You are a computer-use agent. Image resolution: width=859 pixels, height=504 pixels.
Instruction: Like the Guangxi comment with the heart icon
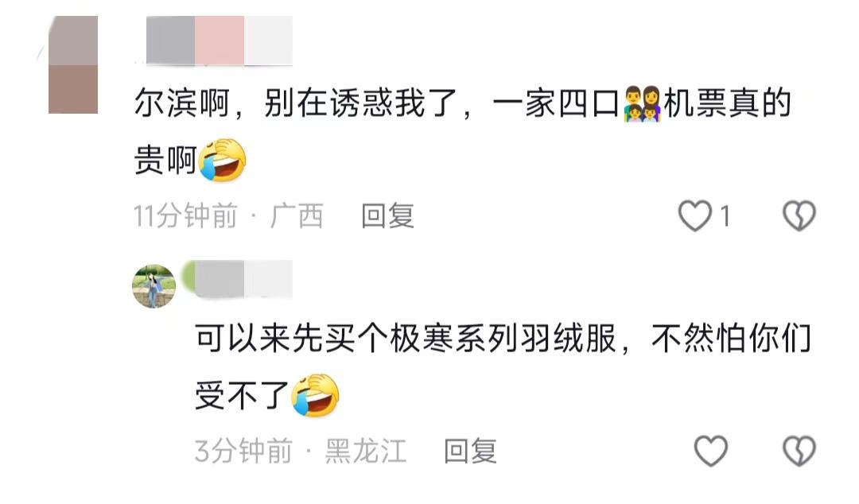pos(694,215)
